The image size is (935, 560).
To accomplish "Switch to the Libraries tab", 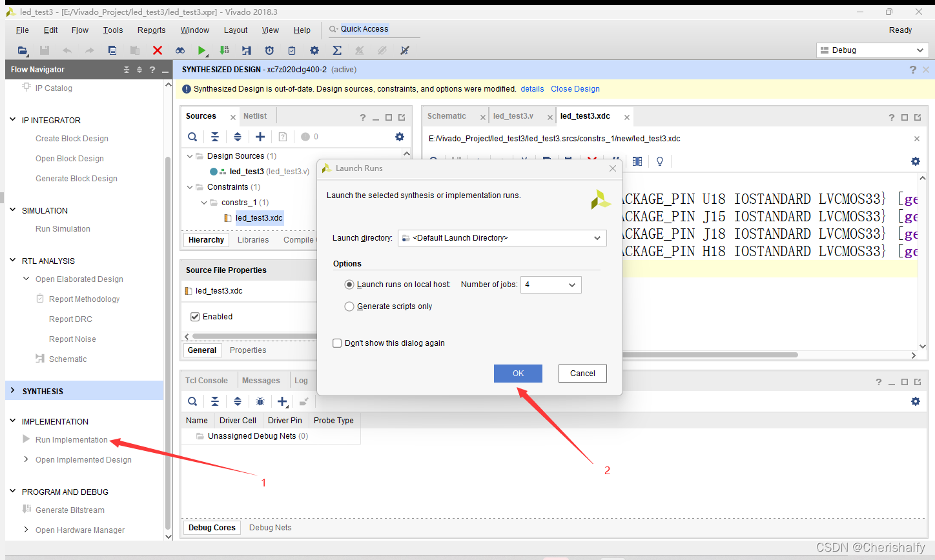I will click(253, 240).
